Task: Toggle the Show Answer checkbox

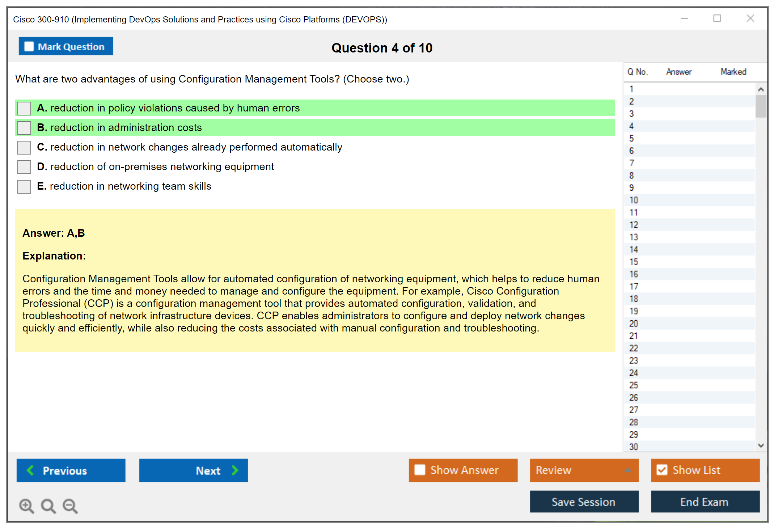Action: coord(420,470)
